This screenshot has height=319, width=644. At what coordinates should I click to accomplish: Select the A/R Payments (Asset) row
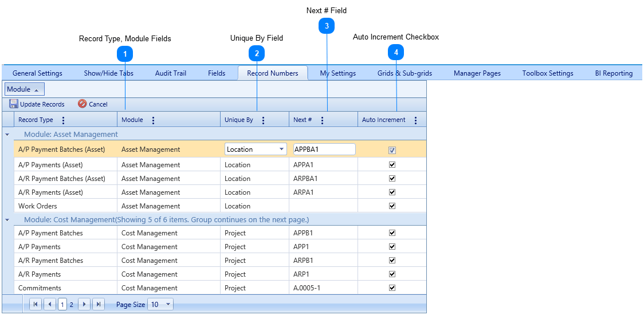click(220, 192)
